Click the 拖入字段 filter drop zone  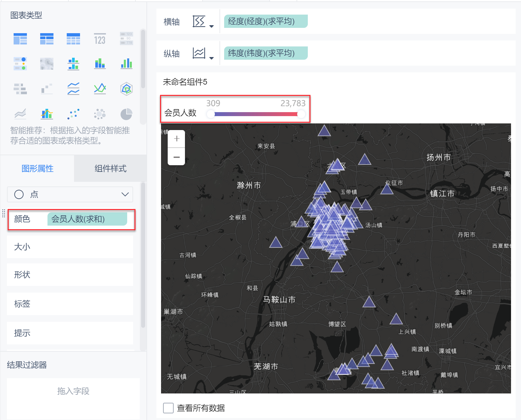click(x=73, y=398)
